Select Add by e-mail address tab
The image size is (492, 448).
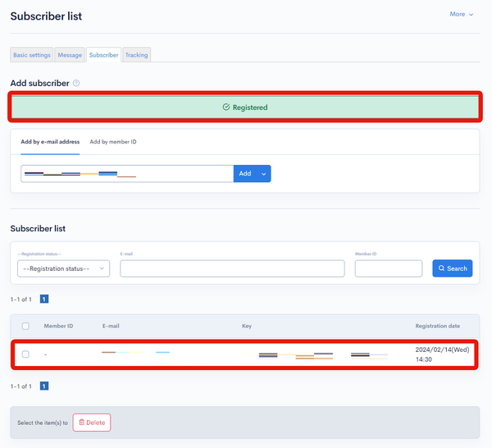click(50, 142)
